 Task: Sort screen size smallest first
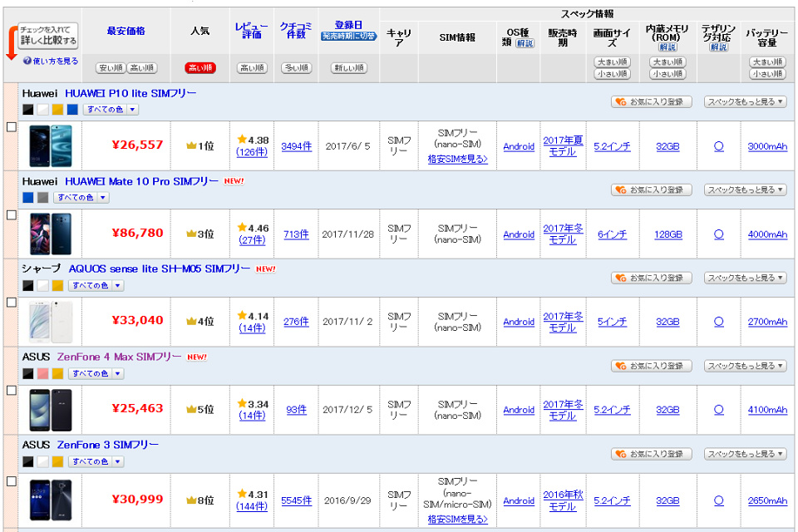pyautogui.click(x=613, y=74)
